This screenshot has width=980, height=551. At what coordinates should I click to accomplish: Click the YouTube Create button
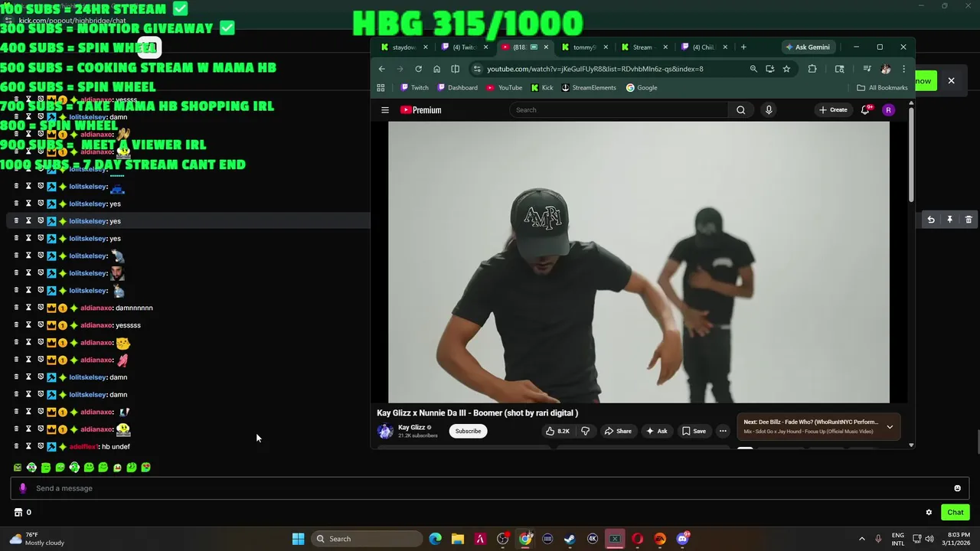(x=833, y=110)
